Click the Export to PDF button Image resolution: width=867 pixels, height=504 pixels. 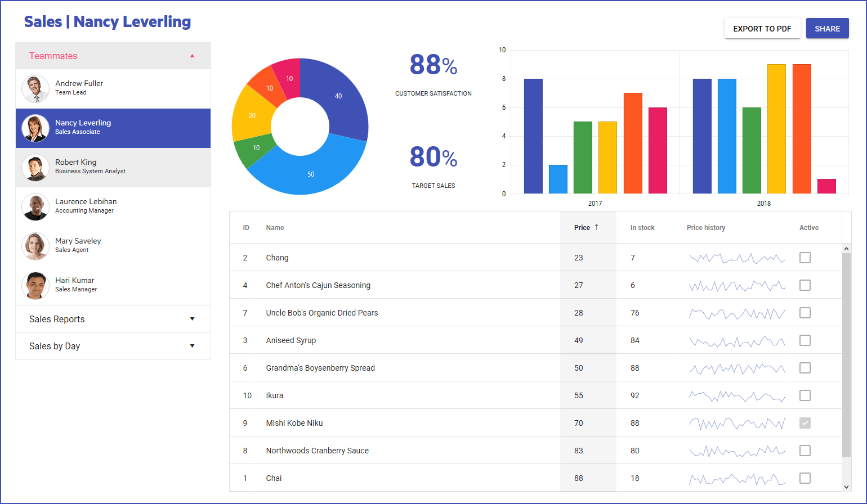pos(762,28)
